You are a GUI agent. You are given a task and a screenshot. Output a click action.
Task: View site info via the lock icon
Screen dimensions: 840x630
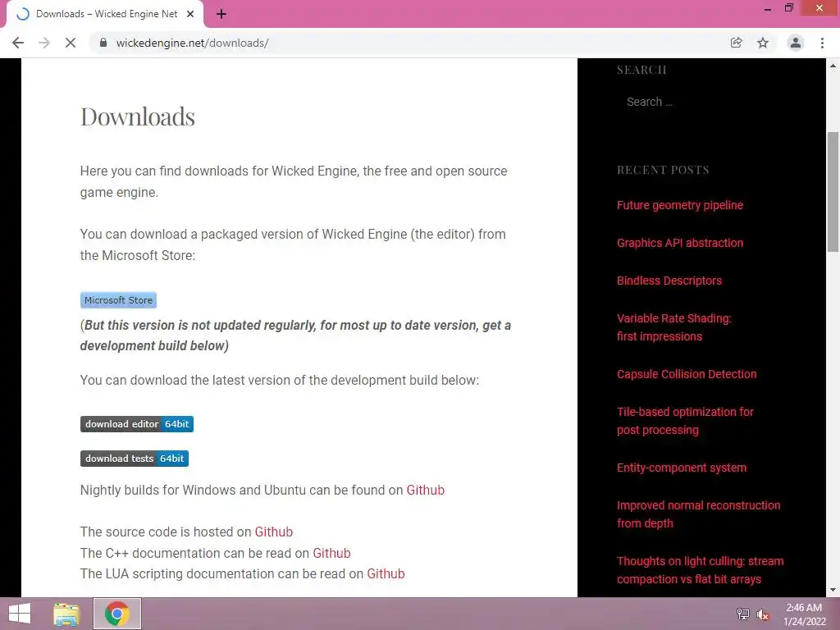point(103,43)
